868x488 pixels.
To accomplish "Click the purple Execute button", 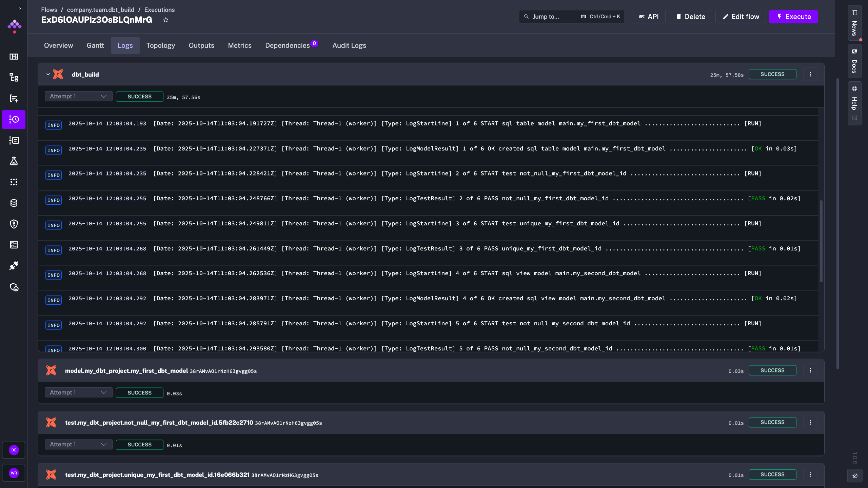I will [793, 17].
